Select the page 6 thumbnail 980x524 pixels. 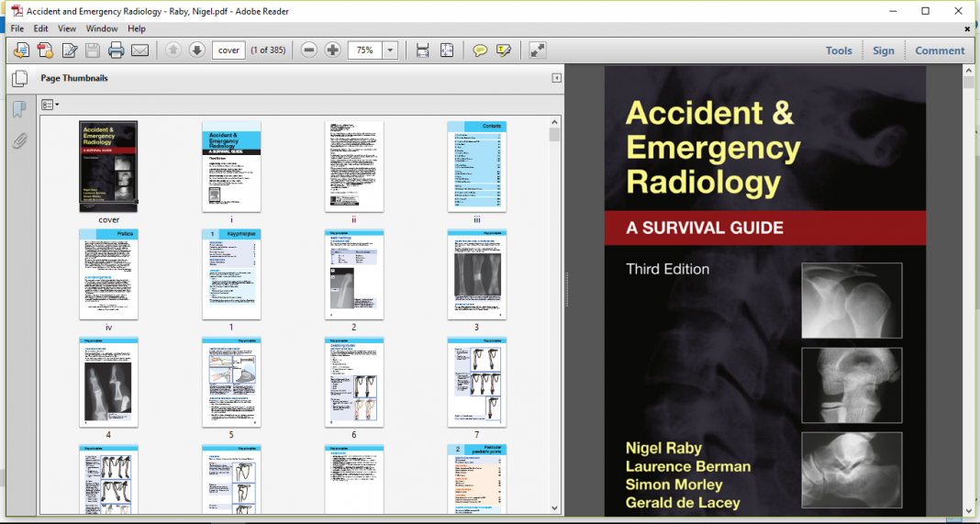(x=354, y=382)
